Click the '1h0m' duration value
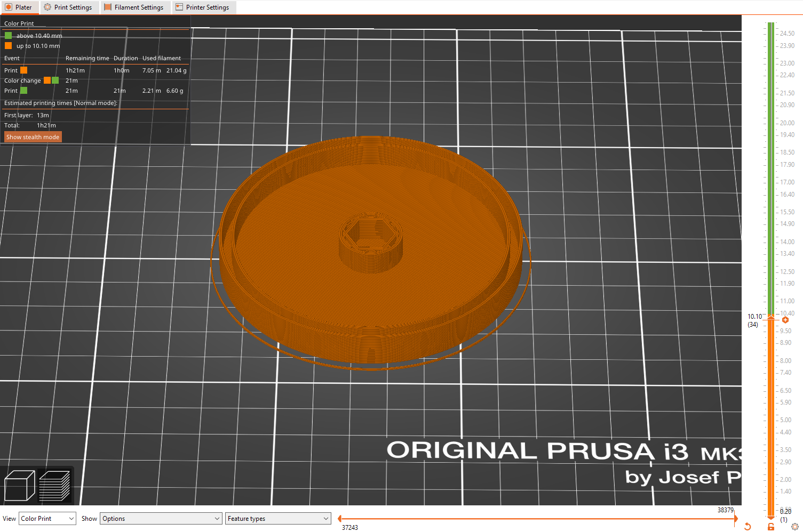The image size is (803, 532). click(x=122, y=70)
